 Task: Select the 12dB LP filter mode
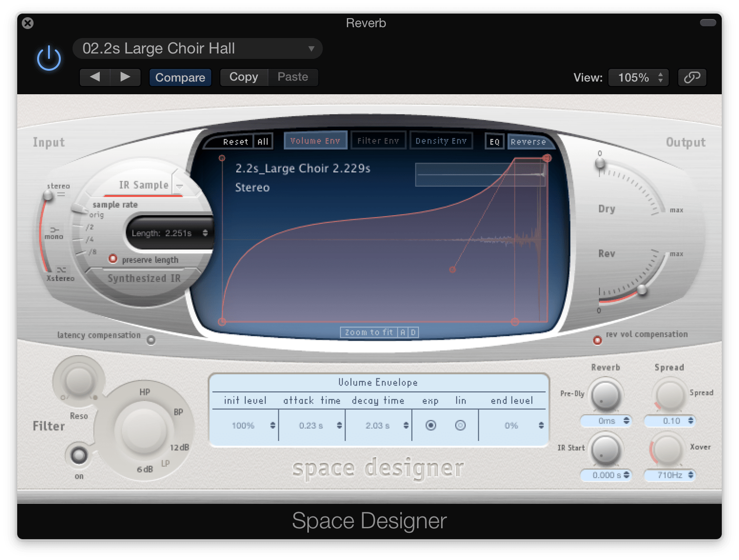179,448
